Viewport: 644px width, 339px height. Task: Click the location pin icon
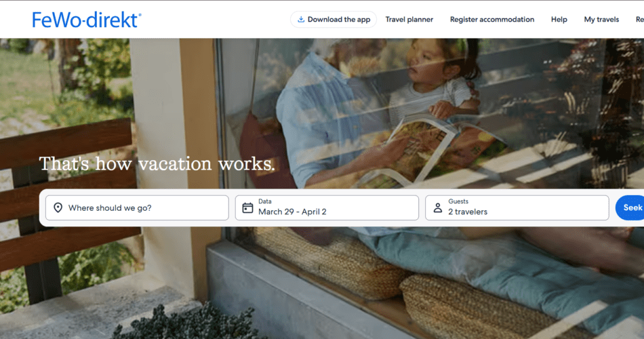coord(58,208)
